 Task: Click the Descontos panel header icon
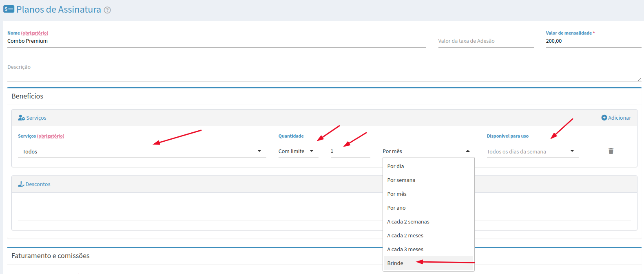pos(21,184)
